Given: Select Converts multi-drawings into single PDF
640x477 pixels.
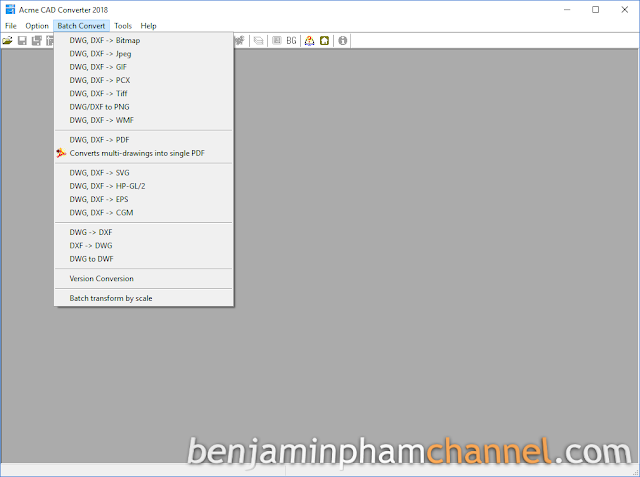Looking at the screenshot, I should 144,153.
